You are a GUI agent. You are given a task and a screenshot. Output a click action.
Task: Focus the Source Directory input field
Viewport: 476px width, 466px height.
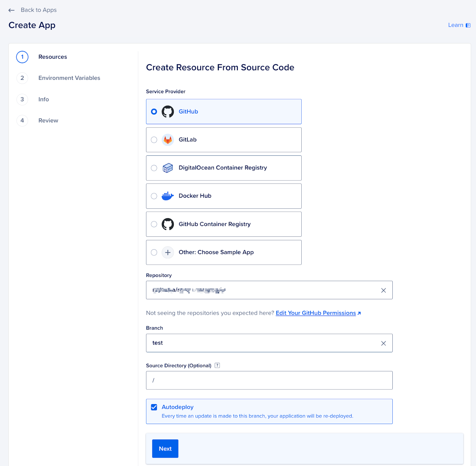pyautogui.click(x=269, y=380)
